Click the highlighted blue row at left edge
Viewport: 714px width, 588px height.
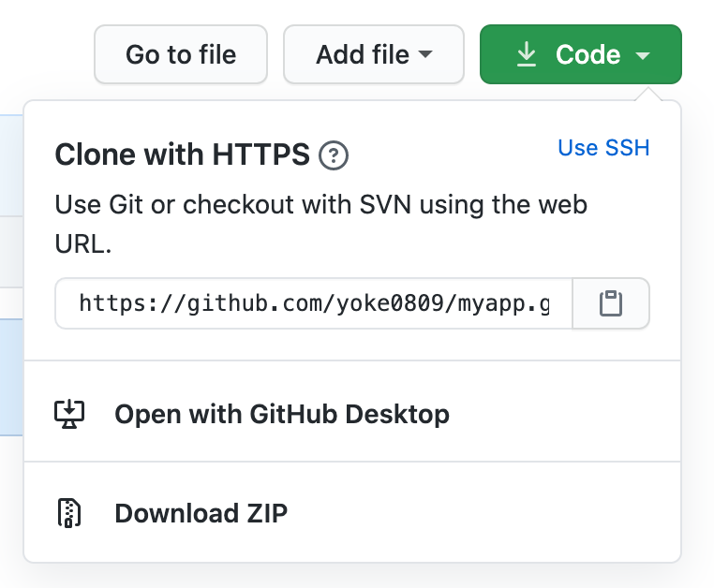point(11,377)
